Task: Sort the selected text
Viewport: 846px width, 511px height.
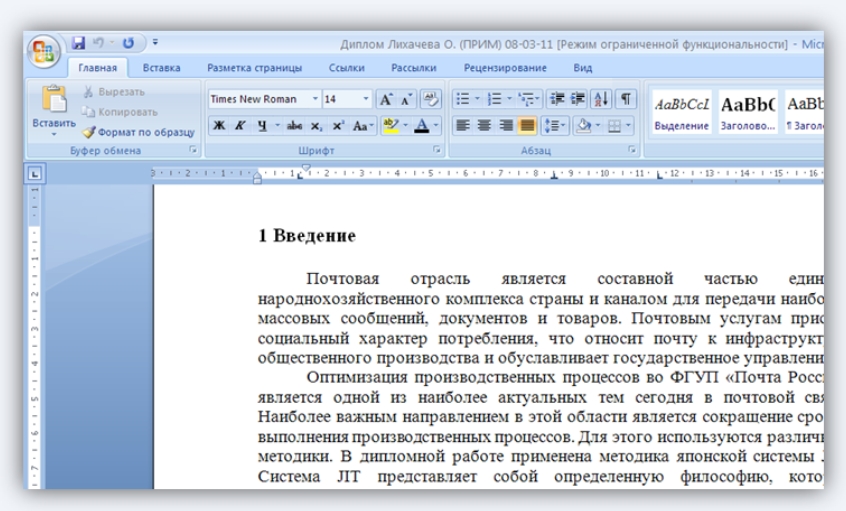Action: point(601,99)
